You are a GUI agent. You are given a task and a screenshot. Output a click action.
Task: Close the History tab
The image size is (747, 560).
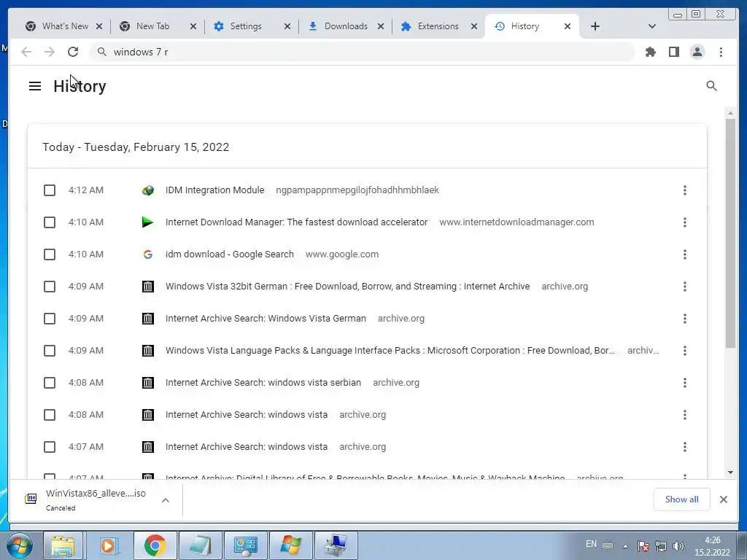coord(567,26)
